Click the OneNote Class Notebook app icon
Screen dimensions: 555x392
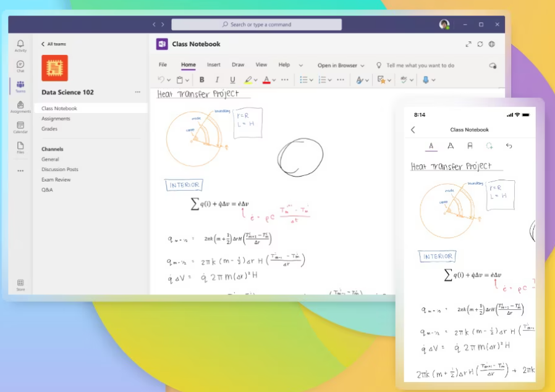pos(162,44)
